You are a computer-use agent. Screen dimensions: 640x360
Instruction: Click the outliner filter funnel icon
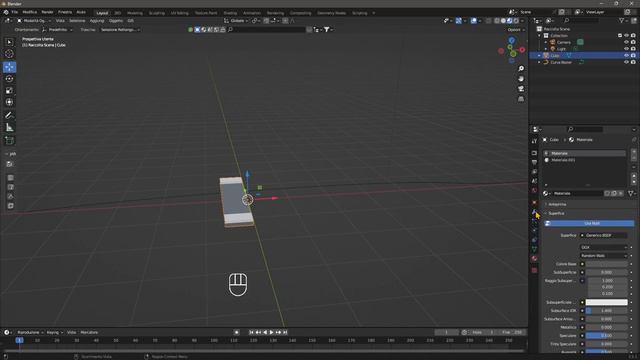point(622,20)
